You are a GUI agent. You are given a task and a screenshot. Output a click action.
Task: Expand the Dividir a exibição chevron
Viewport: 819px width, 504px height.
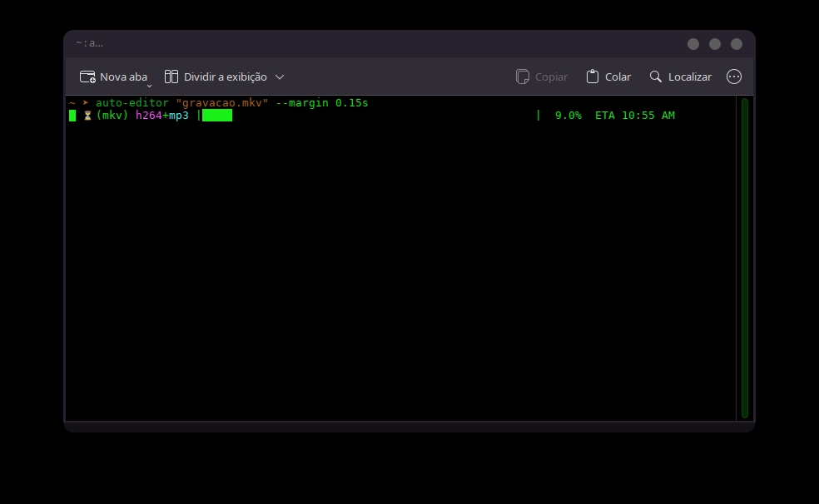[280, 77]
